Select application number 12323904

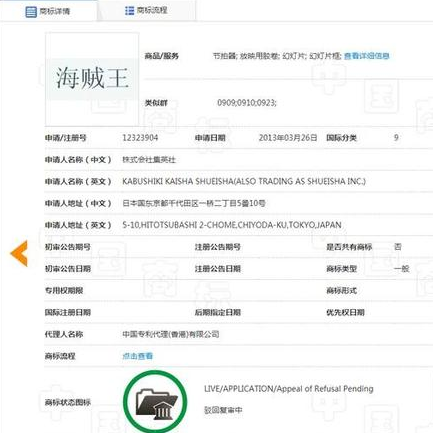pyautogui.click(x=140, y=138)
